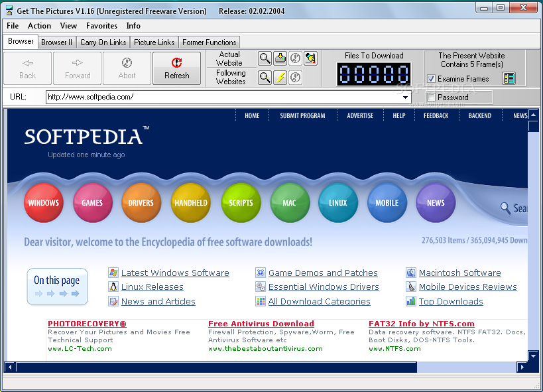Click abort icon in Following Websites row

coord(296,78)
